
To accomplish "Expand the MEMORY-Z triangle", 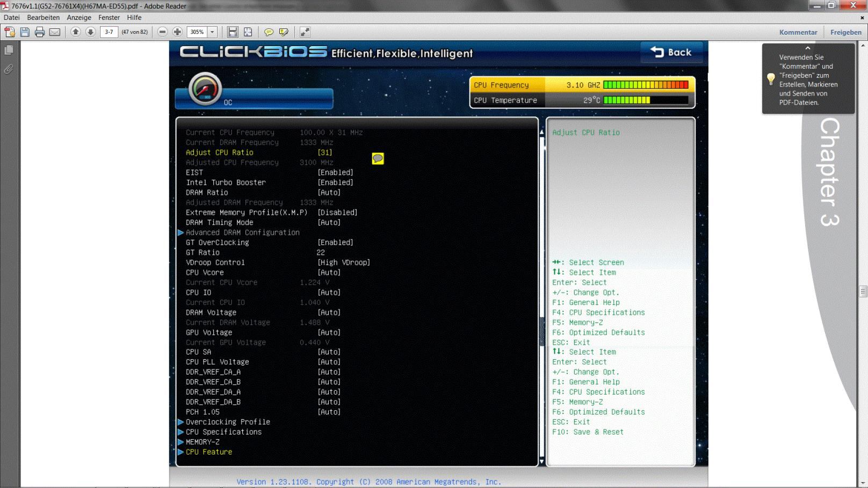I will point(181,442).
